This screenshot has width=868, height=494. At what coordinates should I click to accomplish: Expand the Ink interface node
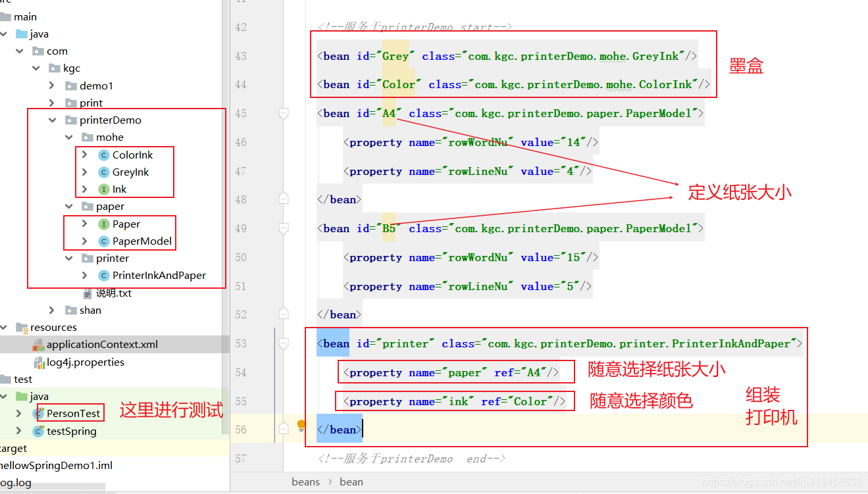tap(85, 189)
